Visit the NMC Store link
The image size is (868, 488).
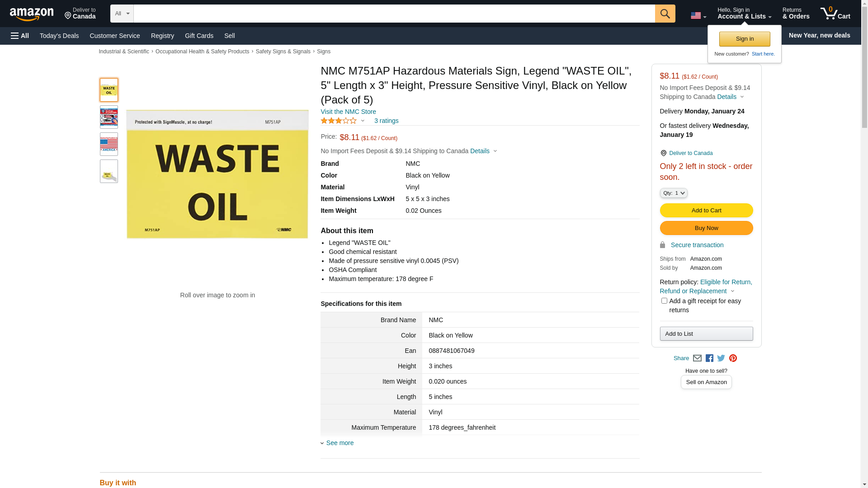click(x=348, y=112)
